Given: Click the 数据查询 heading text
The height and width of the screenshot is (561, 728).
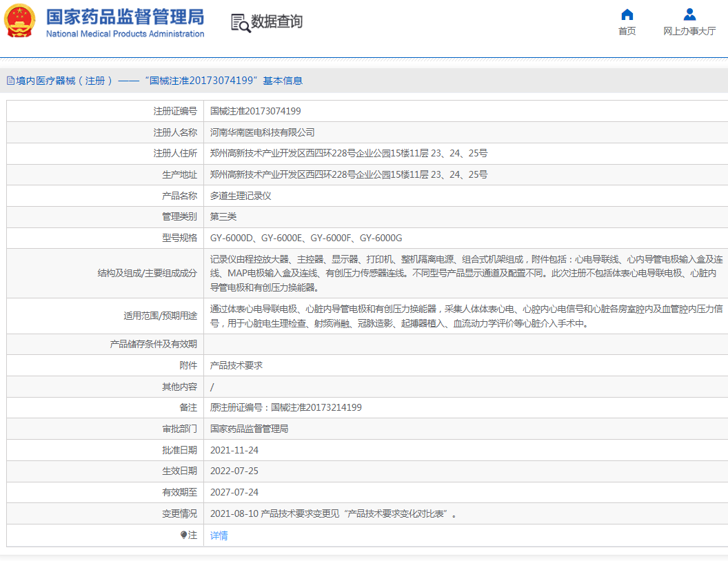Looking at the screenshot, I should click(276, 22).
